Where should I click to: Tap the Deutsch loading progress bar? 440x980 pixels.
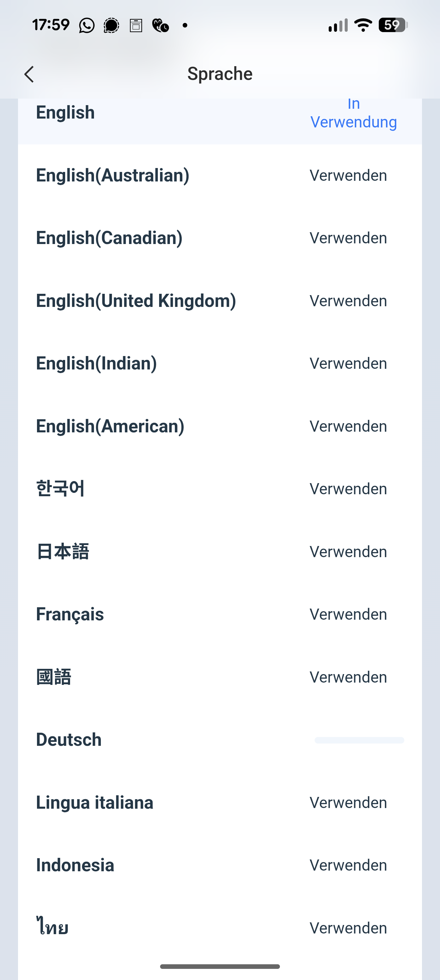pos(359,740)
